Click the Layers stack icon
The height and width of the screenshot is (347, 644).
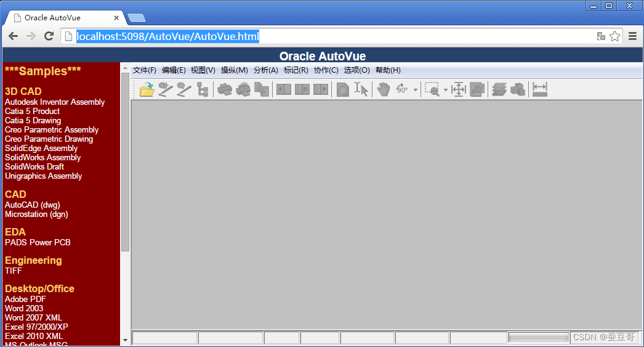point(499,89)
